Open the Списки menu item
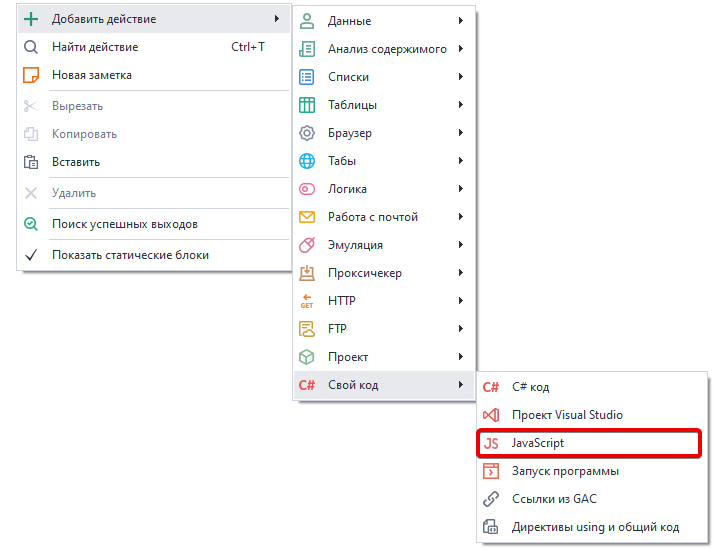The width and height of the screenshot is (716, 550). (x=348, y=77)
